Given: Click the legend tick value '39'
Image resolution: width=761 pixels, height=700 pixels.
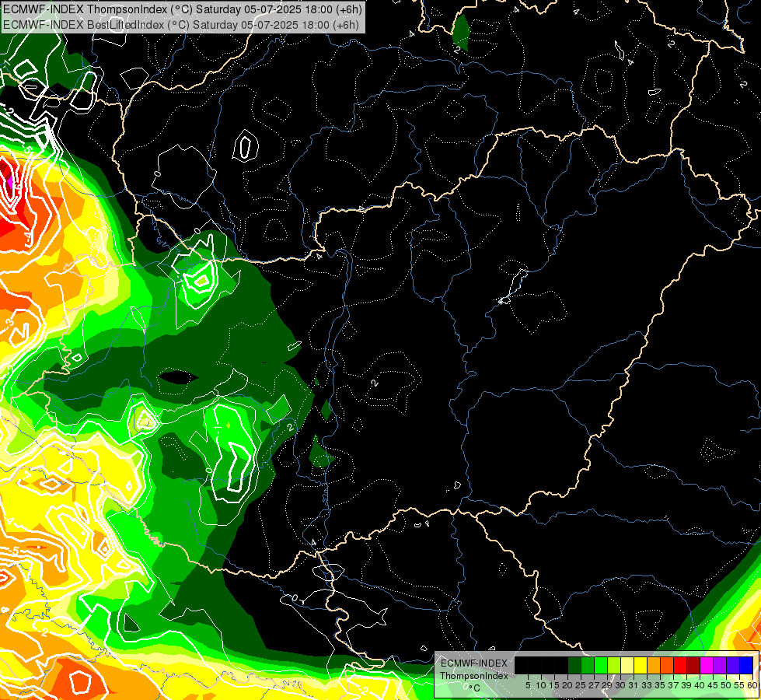Looking at the screenshot, I should (686, 685).
